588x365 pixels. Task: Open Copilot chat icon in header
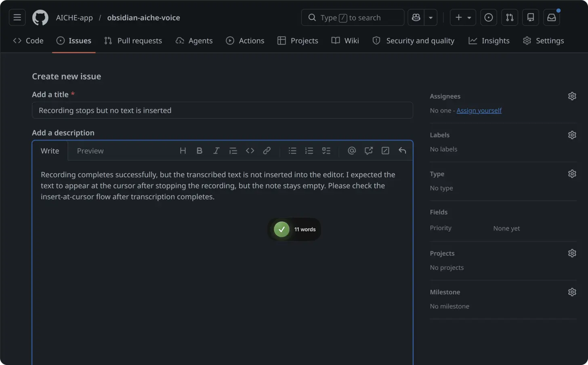416,17
